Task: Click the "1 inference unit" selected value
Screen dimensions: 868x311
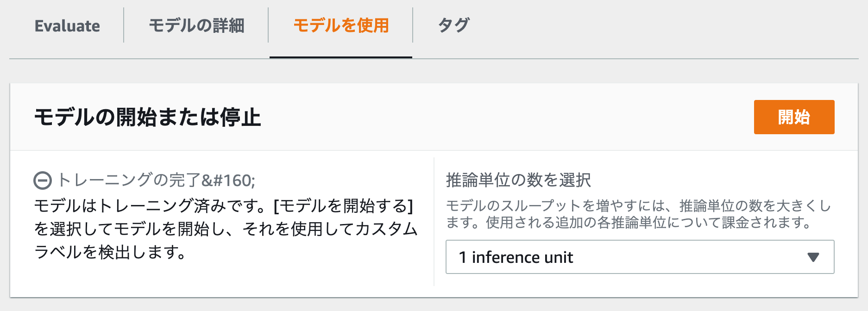Action: click(x=516, y=257)
